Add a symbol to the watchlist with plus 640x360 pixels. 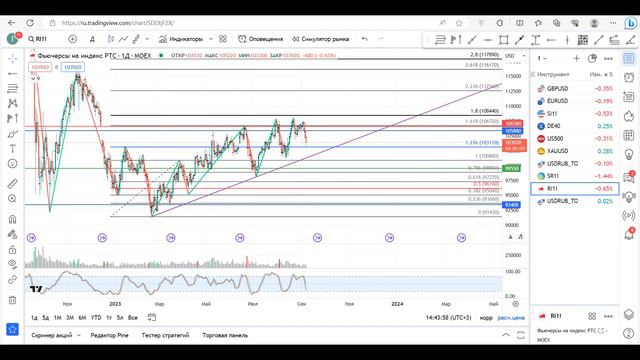pyautogui.click(x=576, y=59)
